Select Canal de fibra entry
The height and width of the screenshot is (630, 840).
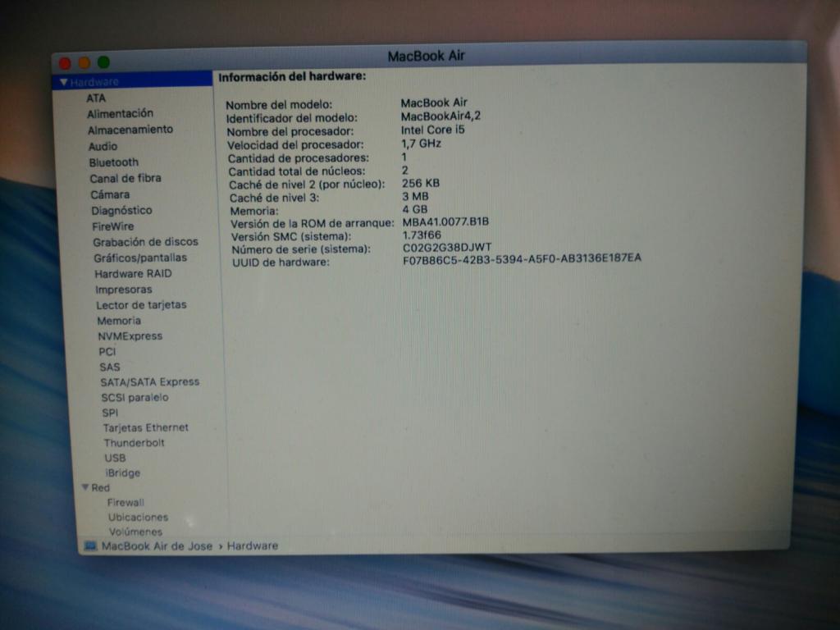[126, 178]
